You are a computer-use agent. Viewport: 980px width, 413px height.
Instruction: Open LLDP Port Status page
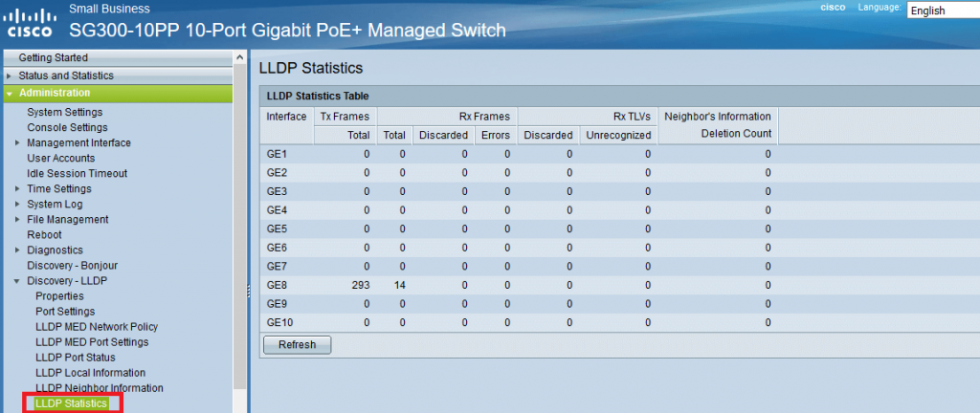tap(75, 358)
